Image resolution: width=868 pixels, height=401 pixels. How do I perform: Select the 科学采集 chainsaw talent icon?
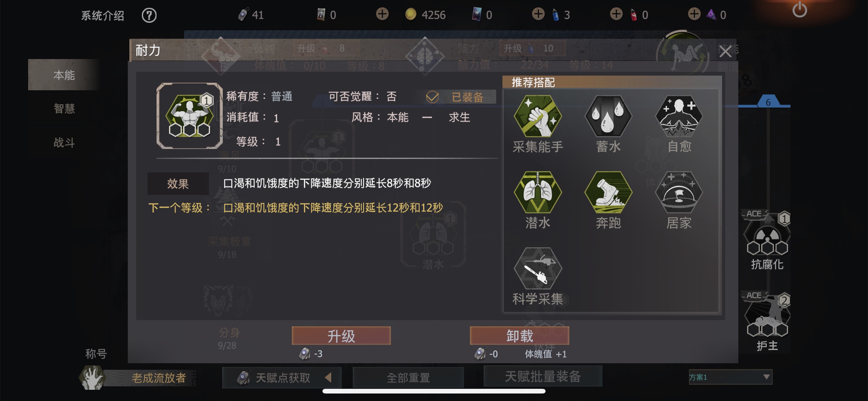pos(537,268)
